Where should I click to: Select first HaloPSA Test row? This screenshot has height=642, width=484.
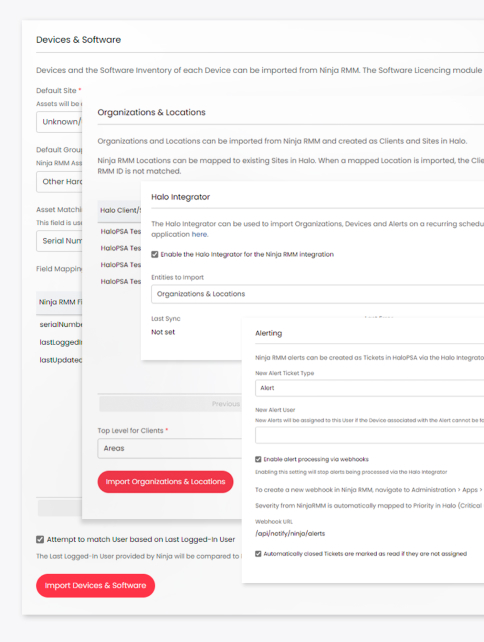pyautogui.click(x=120, y=232)
